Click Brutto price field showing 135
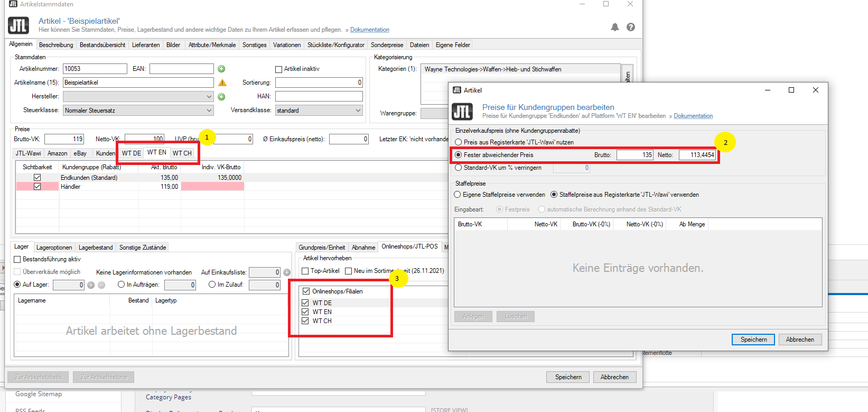Image resolution: width=868 pixels, height=412 pixels. [635, 155]
